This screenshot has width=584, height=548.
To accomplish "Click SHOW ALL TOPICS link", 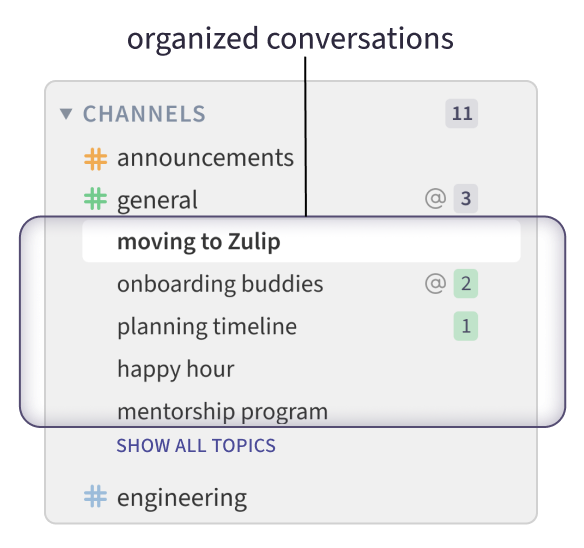I will coord(196,446).
